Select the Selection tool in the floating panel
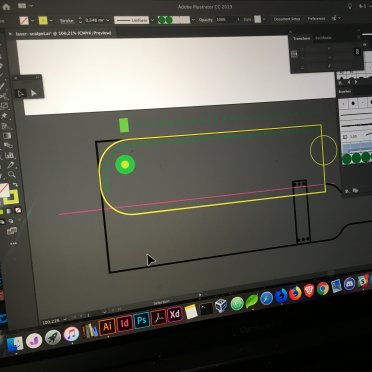 (21, 94)
